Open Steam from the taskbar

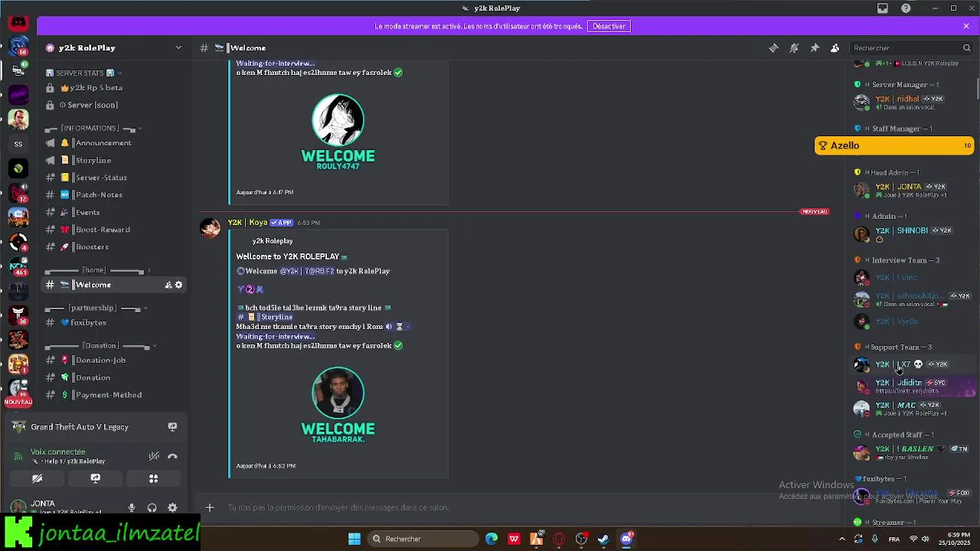click(603, 539)
